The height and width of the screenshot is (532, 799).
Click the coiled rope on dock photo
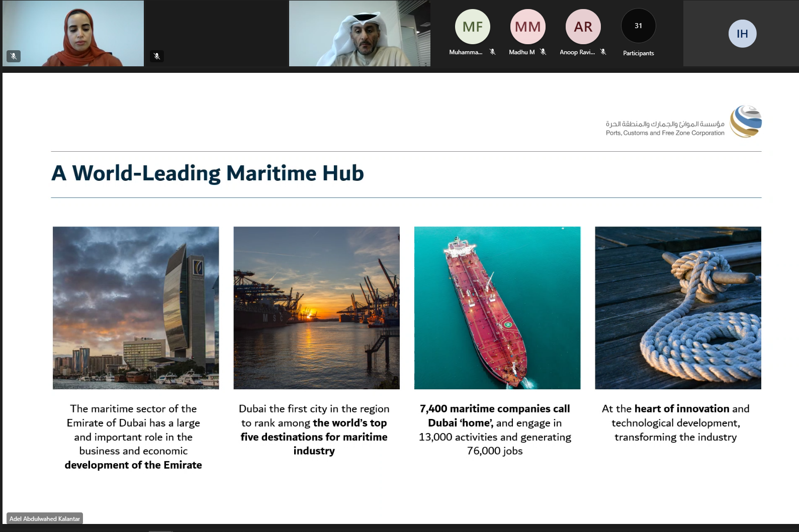click(678, 307)
